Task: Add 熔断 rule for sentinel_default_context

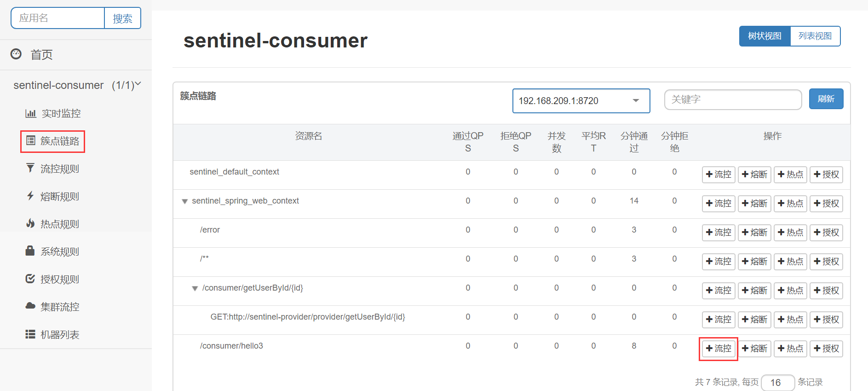Action: pos(754,175)
